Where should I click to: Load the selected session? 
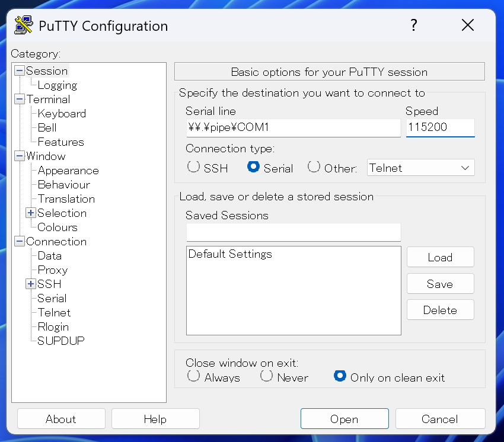440,257
